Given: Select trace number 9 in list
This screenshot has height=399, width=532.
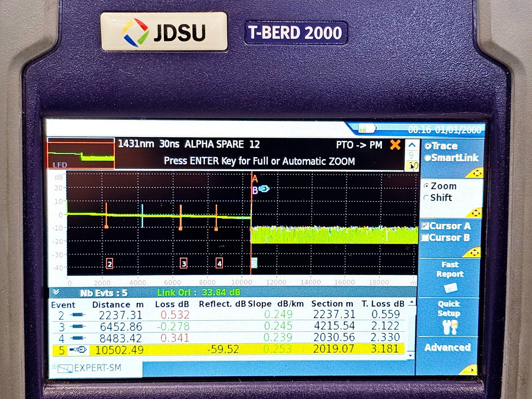Looking at the screenshot, I should (412, 155).
